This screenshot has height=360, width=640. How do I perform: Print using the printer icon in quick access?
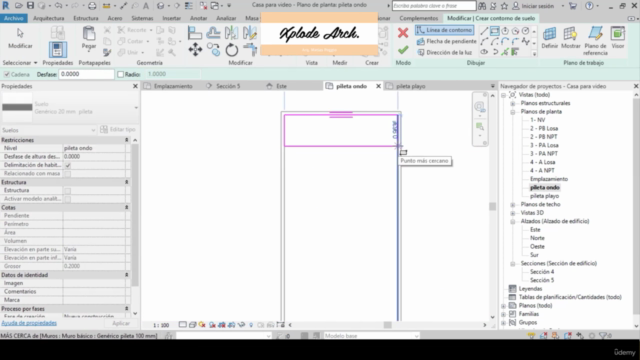click(92, 6)
